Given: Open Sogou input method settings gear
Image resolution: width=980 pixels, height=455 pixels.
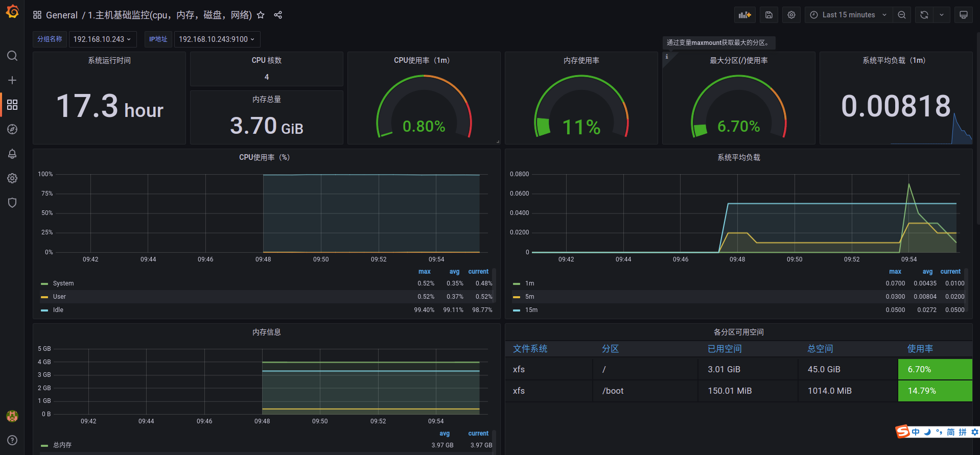Looking at the screenshot, I should tap(975, 432).
